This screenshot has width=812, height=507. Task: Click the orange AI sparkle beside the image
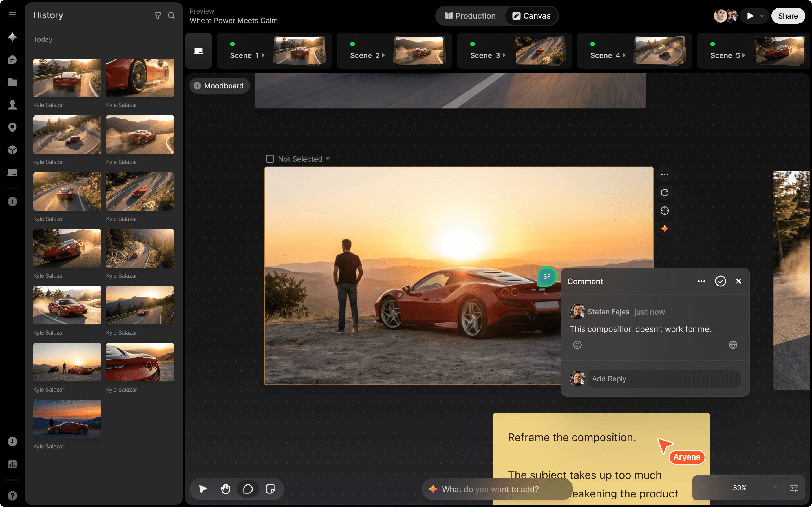tap(664, 229)
